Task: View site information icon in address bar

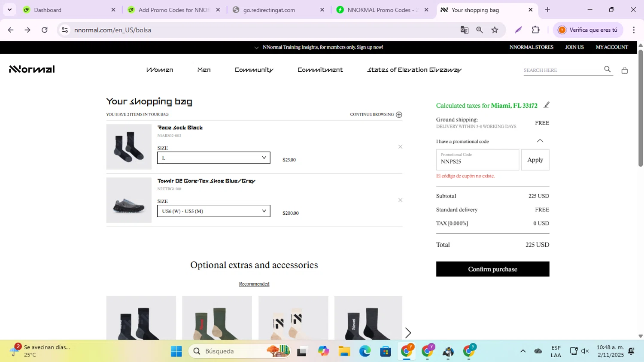Action: pyautogui.click(x=65, y=30)
